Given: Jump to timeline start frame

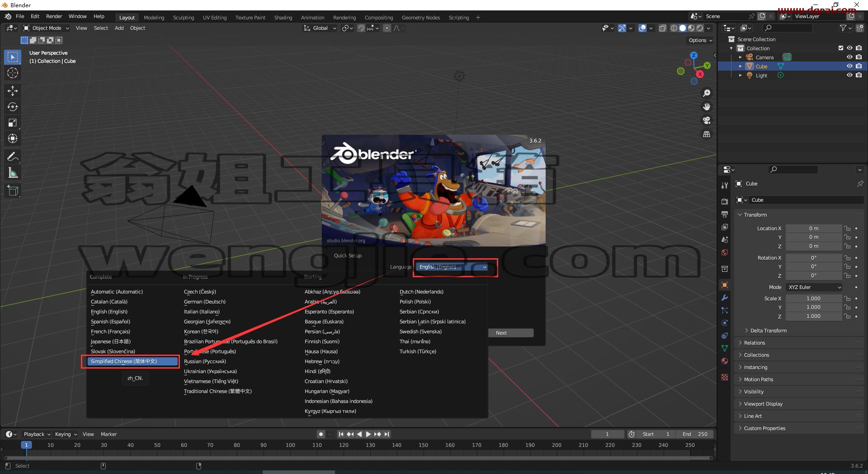Looking at the screenshot, I should [x=341, y=434].
